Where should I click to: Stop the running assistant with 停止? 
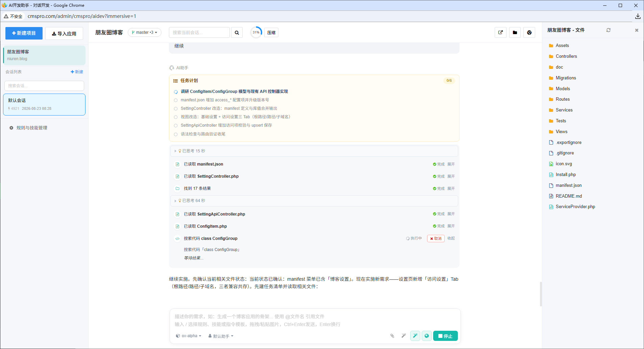click(x=445, y=336)
